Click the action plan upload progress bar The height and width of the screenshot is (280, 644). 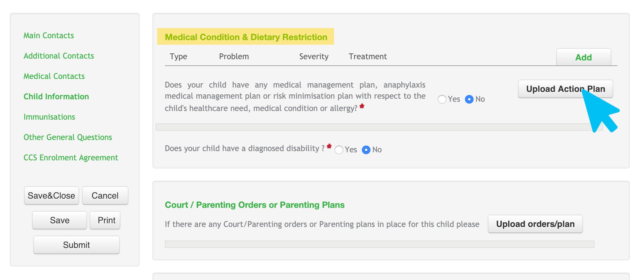click(379, 127)
